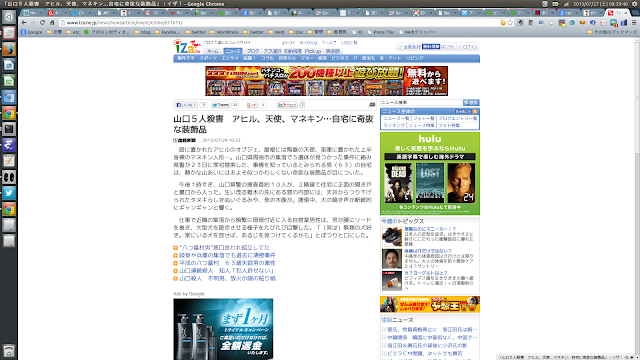Open the 'Web' bookmark folder
640x360 pixels.
point(276,32)
